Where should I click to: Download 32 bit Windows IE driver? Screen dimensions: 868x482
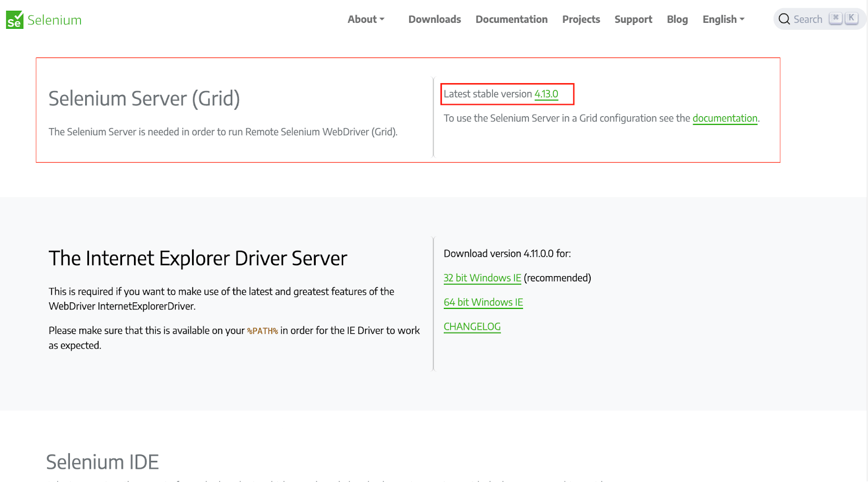pyautogui.click(x=482, y=278)
